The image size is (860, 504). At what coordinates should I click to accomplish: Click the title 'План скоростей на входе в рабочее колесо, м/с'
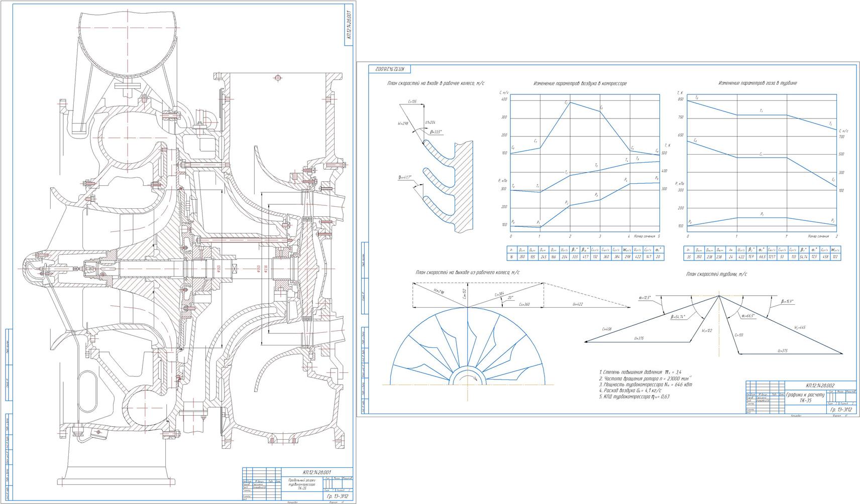click(436, 83)
